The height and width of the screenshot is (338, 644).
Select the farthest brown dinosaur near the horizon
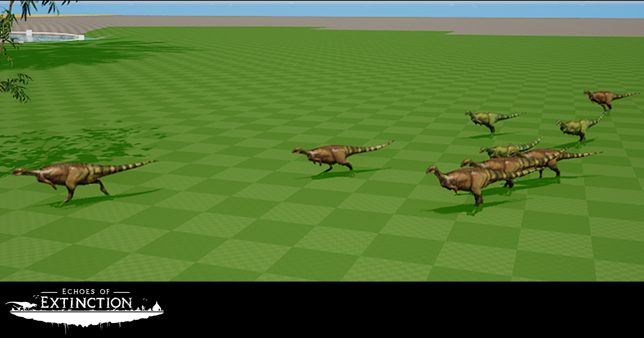point(611,100)
